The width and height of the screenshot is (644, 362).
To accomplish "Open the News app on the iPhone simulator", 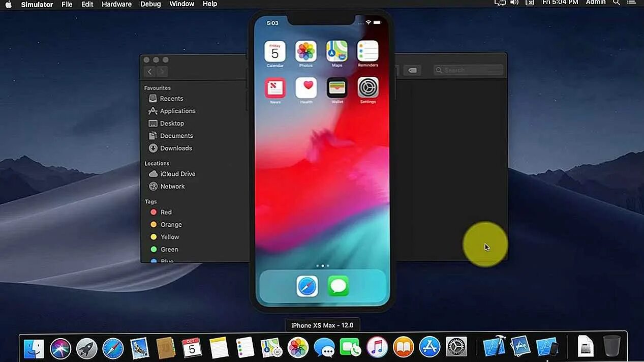I will (275, 88).
